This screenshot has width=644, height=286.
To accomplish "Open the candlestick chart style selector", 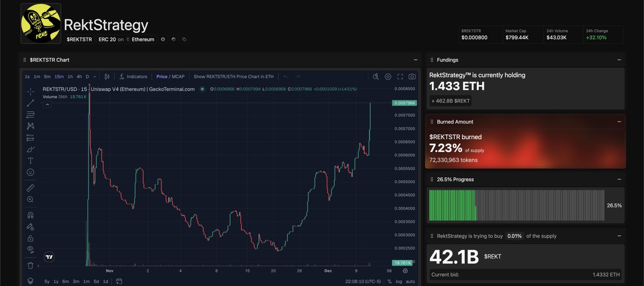I will click(107, 76).
